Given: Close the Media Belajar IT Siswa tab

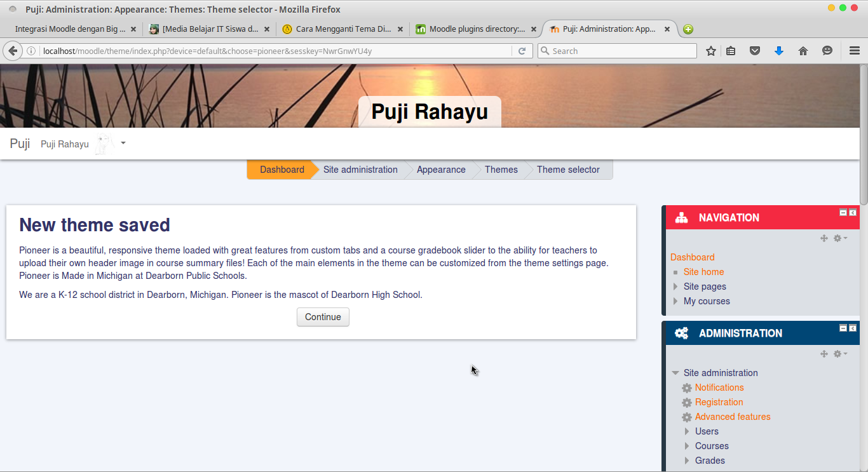Looking at the screenshot, I should pyautogui.click(x=267, y=29).
